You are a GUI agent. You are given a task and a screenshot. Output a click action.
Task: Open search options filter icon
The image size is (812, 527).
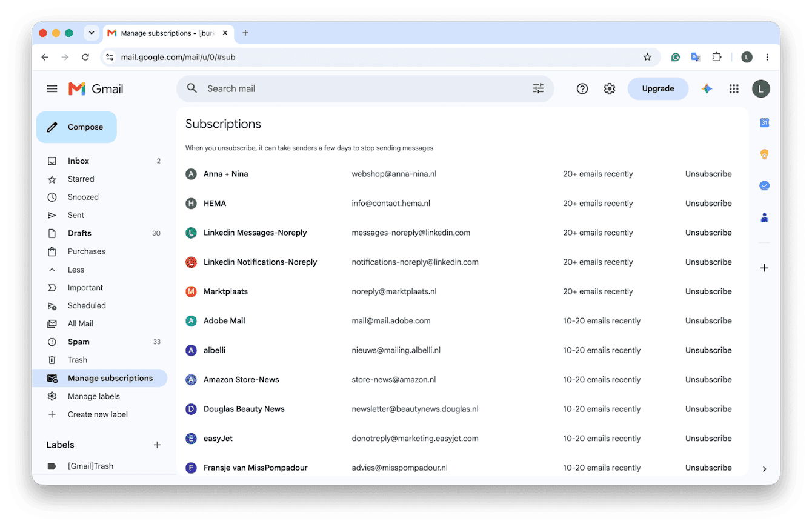(x=538, y=88)
